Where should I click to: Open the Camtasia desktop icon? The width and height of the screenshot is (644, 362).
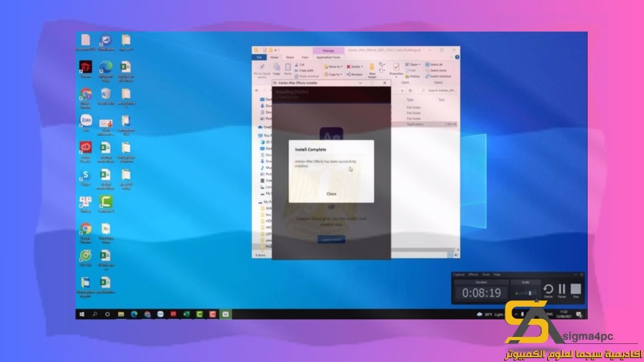pos(106,204)
